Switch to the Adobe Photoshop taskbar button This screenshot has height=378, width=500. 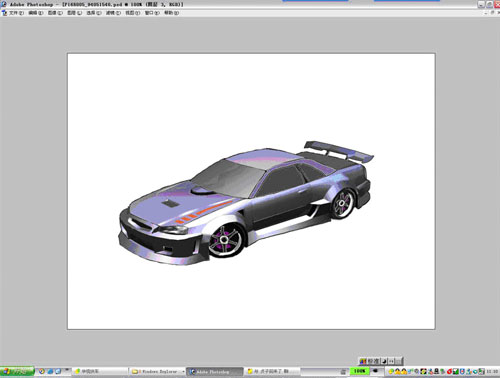click(x=215, y=371)
